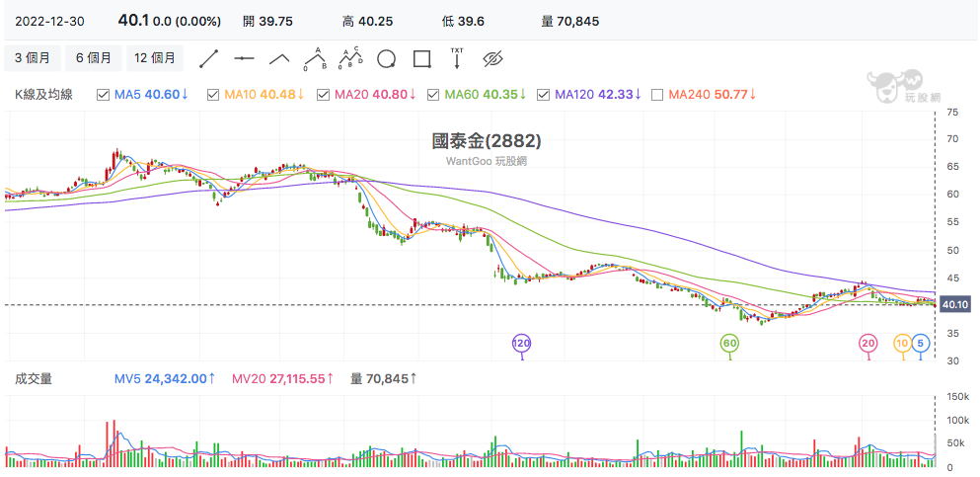Click the 量 70,845 volume in header
Screen dimensions: 980x477
tap(570, 22)
